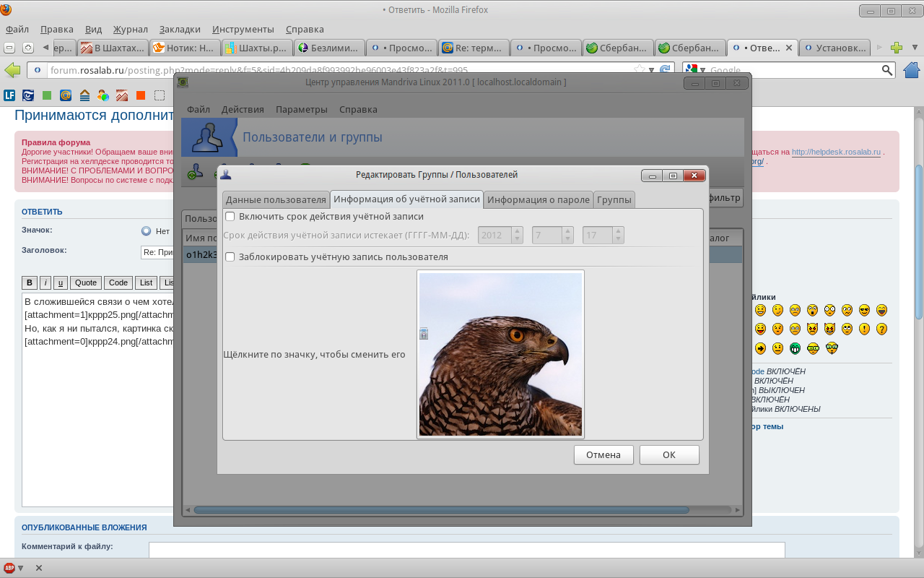Insert the green grinning smiley
924x578 pixels.
795,348
